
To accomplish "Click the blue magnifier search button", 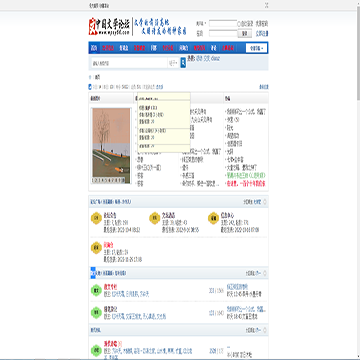I will pyautogui.click(x=183, y=62).
